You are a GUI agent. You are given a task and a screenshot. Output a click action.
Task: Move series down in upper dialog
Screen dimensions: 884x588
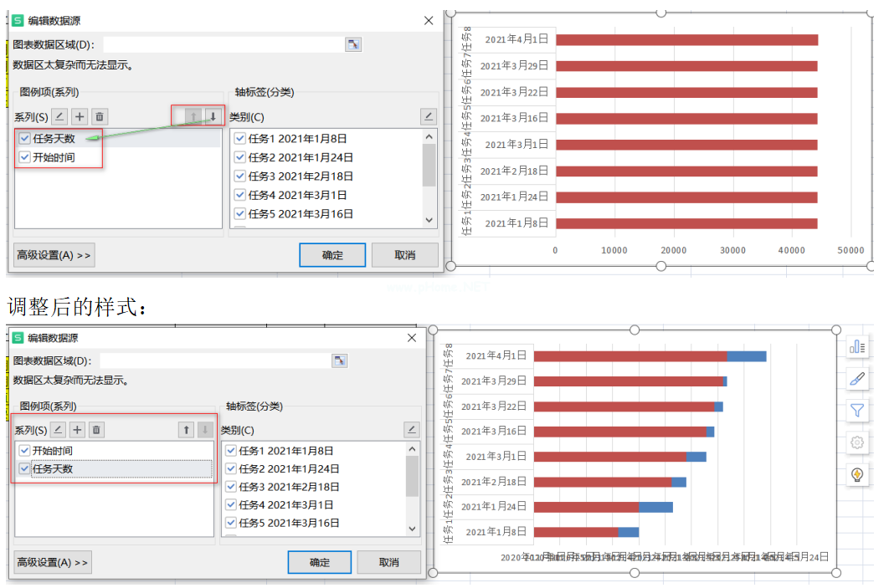(x=213, y=117)
